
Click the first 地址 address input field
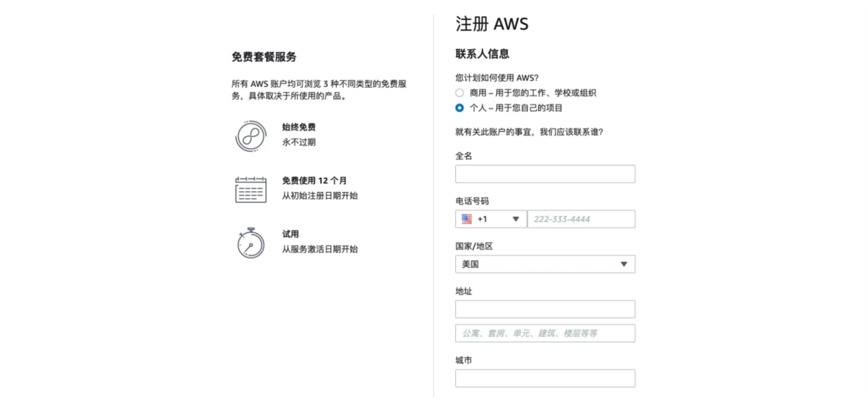tap(545, 309)
